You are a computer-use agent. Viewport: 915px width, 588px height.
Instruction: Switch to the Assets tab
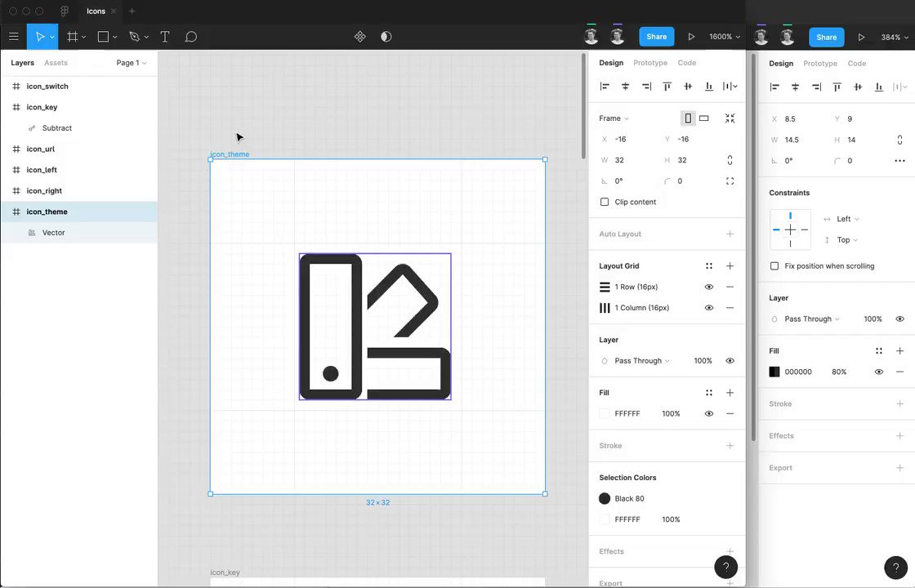pyautogui.click(x=56, y=63)
